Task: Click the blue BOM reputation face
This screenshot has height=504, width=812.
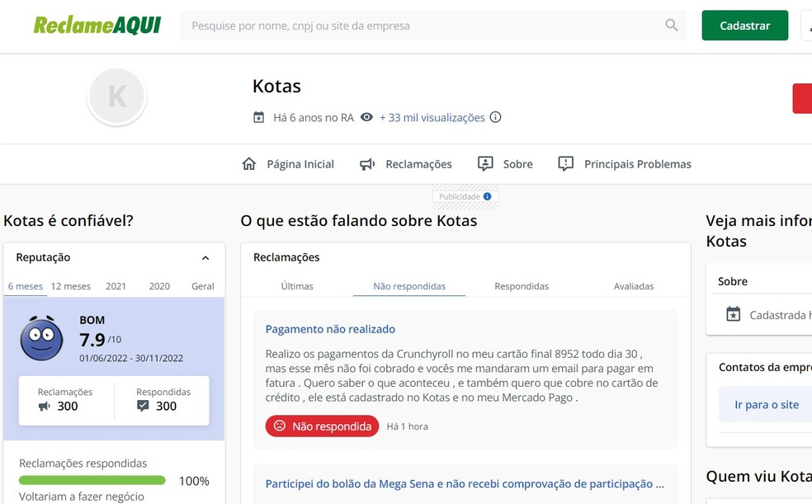Action: tap(41, 338)
